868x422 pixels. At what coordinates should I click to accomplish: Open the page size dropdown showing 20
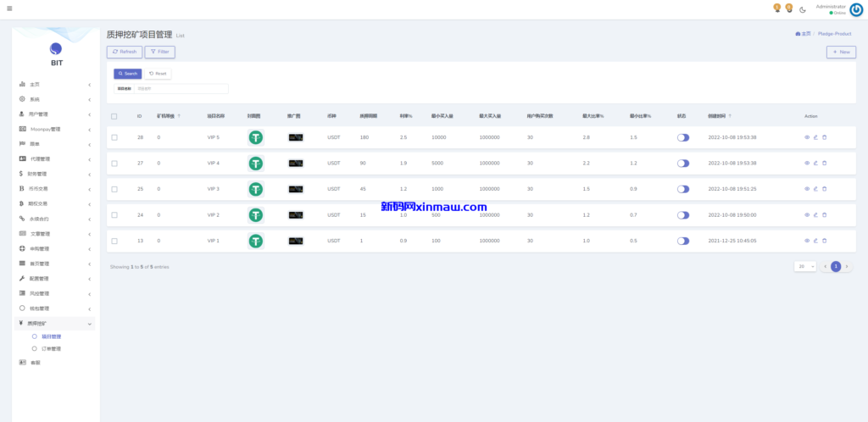pos(804,266)
